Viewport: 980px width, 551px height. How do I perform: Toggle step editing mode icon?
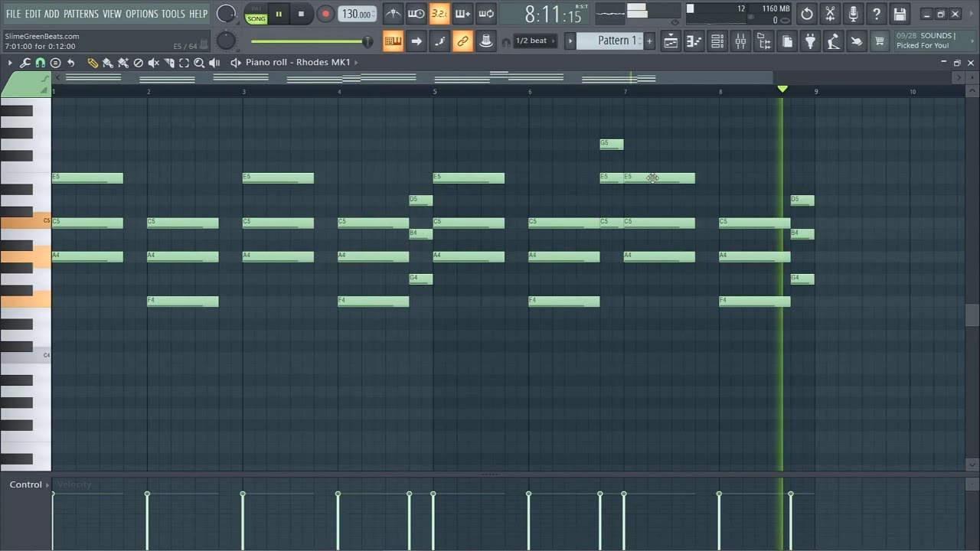[x=439, y=41]
